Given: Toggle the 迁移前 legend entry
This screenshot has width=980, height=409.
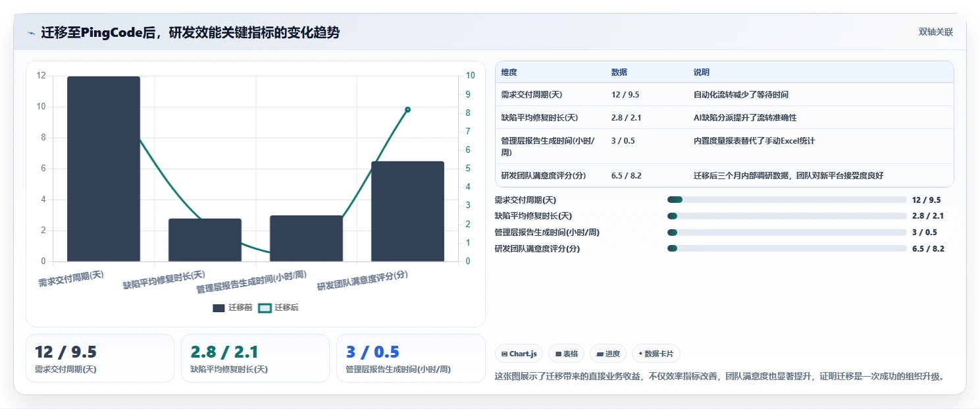Looking at the screenshot, I should (x=232, y=308).
